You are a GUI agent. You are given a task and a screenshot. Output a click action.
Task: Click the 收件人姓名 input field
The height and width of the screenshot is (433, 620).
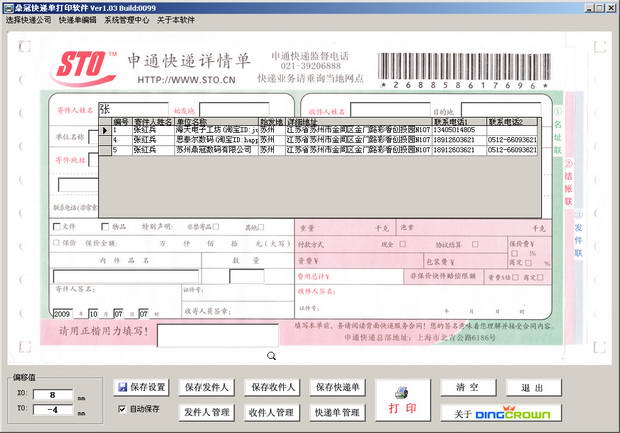pyautogui.click(x=390, y=110)
